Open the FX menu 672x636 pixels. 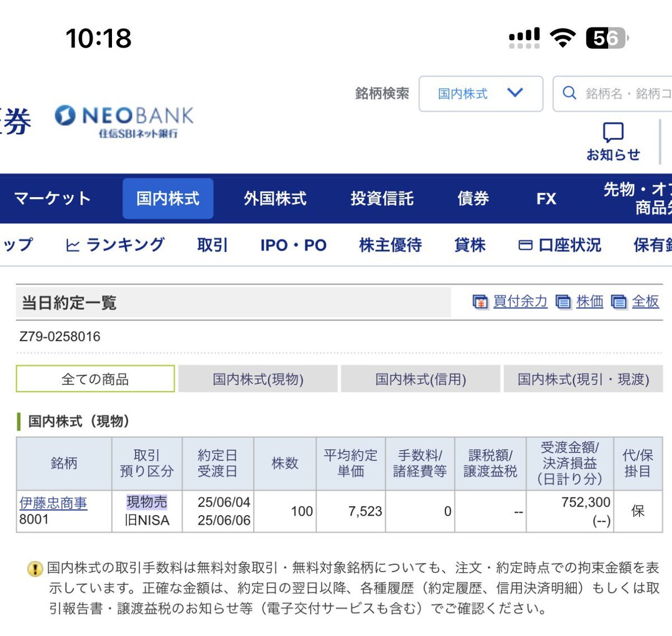pos(546,199)
